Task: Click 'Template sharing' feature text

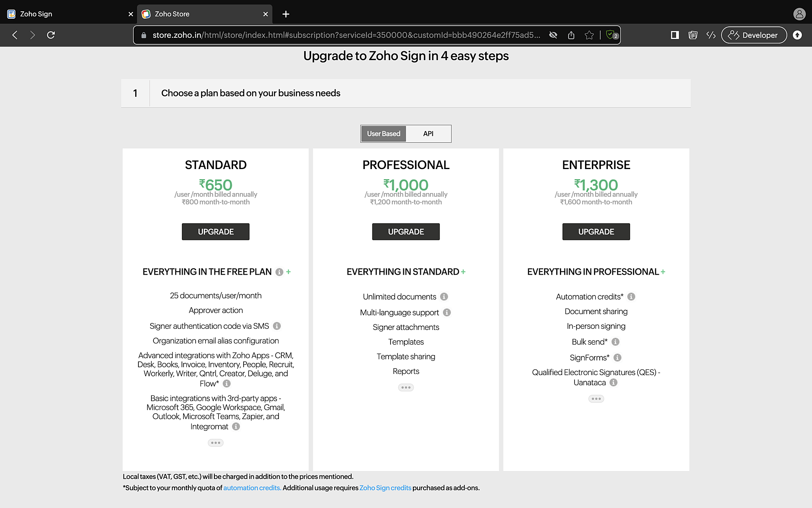Action: tap(406, 356)
